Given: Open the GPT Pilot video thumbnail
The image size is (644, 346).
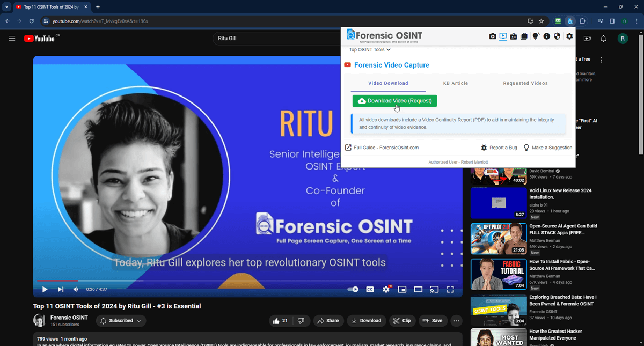Looking at the screenshot, I should (499, 238).
